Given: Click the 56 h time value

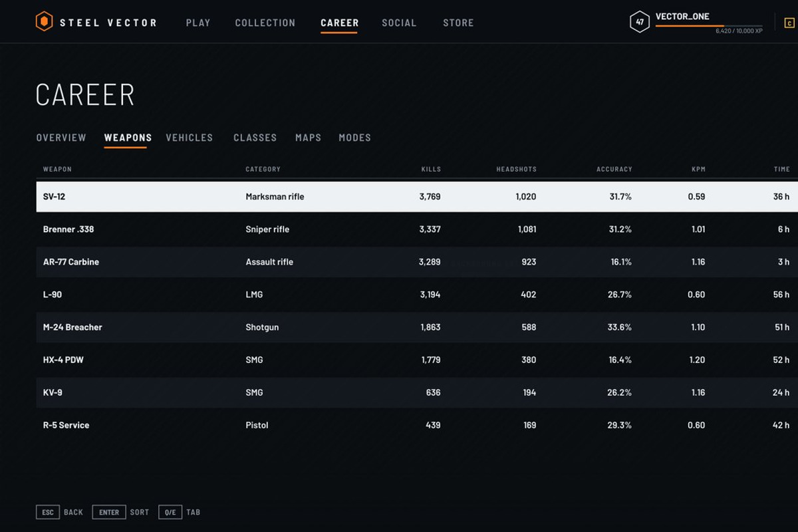Looking at the screenshot, I should click(781, 295).
